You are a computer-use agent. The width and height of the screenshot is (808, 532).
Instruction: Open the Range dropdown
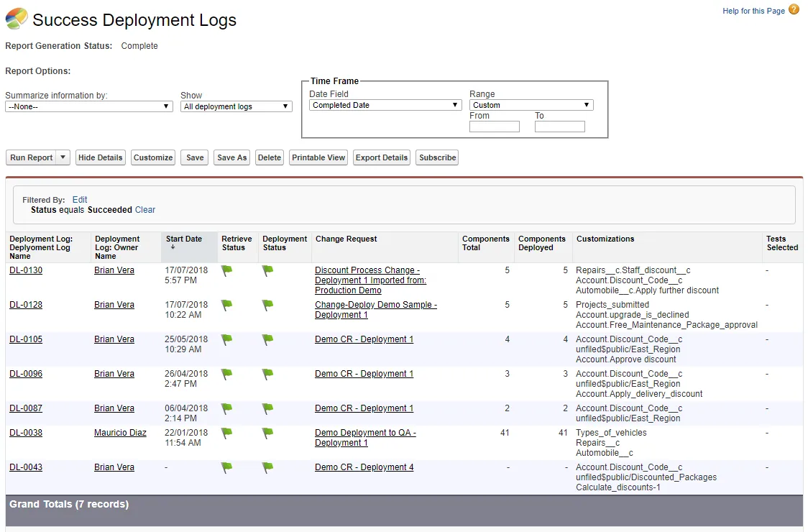(x=531, y=105)
